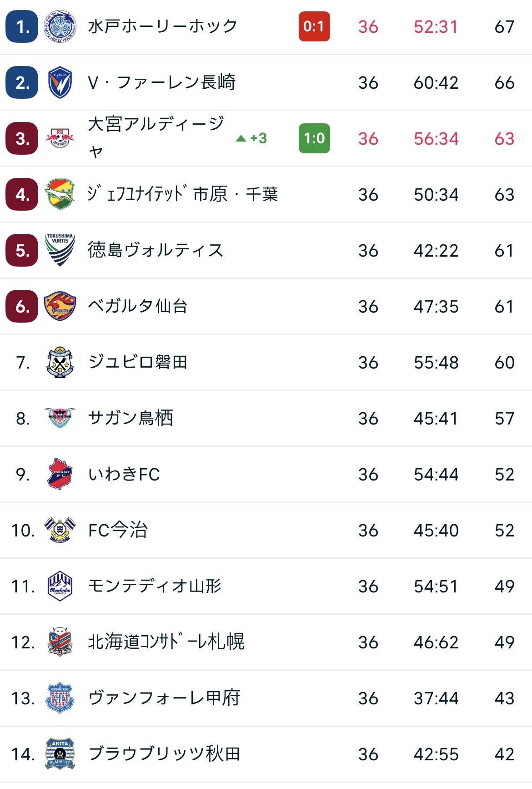
Task: Open the モンテディオ山形 team name link
Action: click(155, 586)
